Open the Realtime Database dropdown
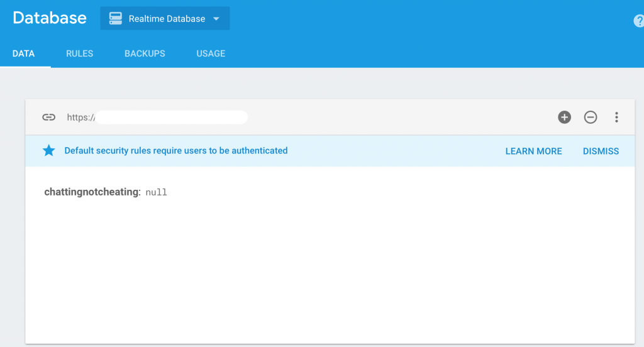Image resolution: width=644 pixels, height=347 pixels. (165, 18)
